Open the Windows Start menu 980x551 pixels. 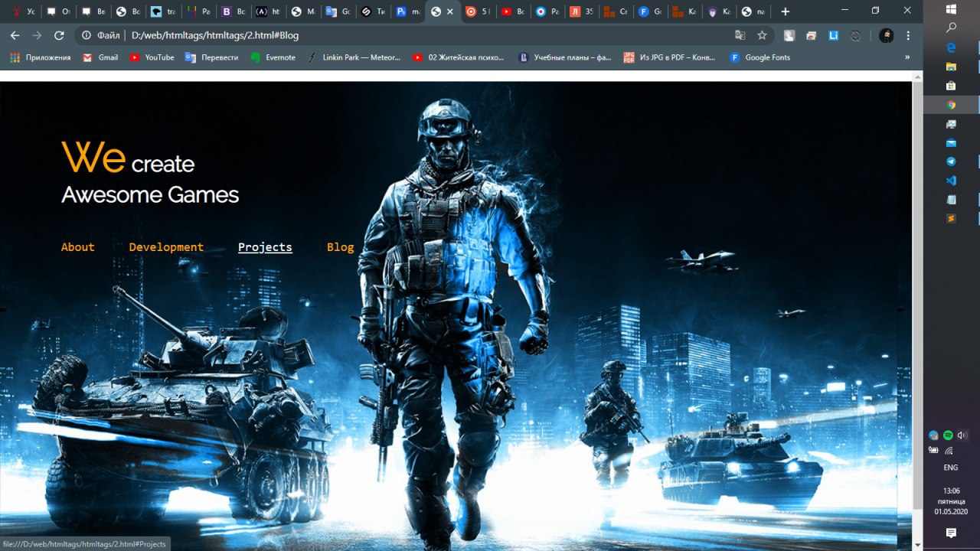tap(952, 9)
